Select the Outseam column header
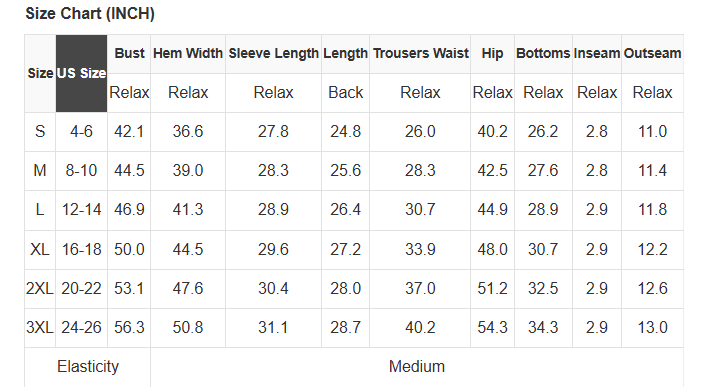Screen dimensions: 706x387 [x=652, y=54]
